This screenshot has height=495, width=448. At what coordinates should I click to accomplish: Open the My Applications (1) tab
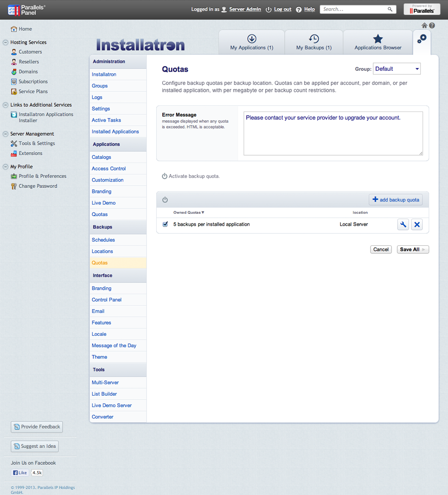pos(252,42)
